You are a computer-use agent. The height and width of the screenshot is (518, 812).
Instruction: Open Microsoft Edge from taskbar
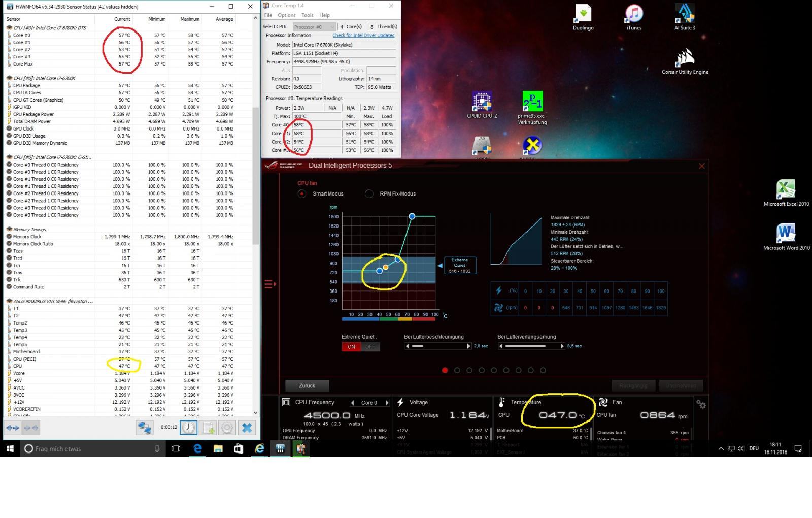tap(197, 448)
